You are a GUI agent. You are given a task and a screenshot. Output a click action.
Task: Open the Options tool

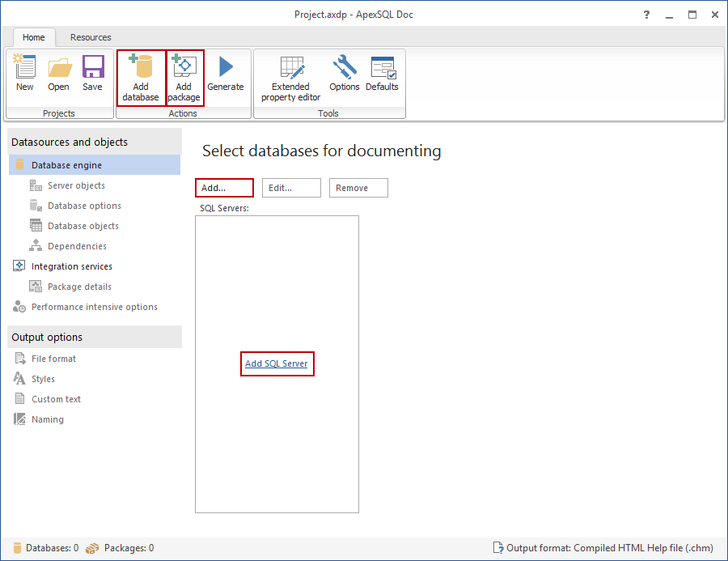tap(345, 74)
